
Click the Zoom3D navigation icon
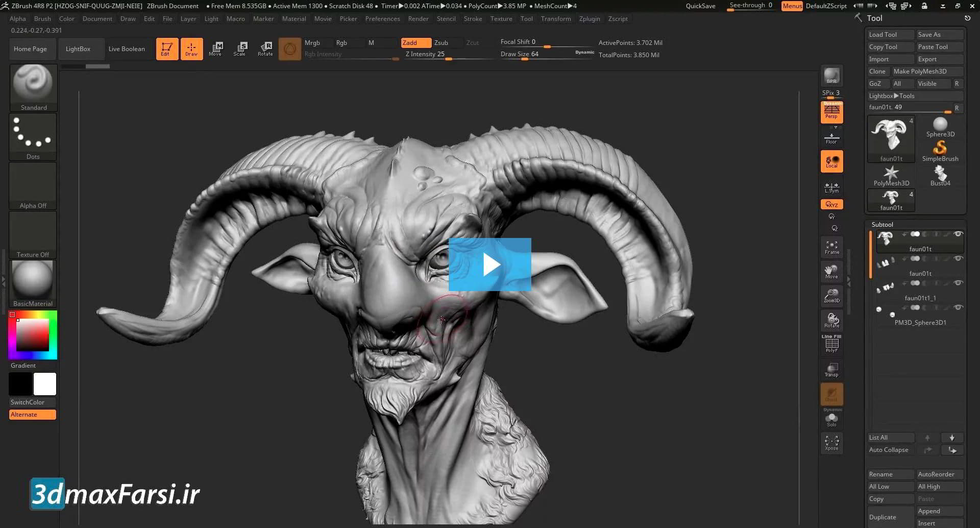coord(831,296)
